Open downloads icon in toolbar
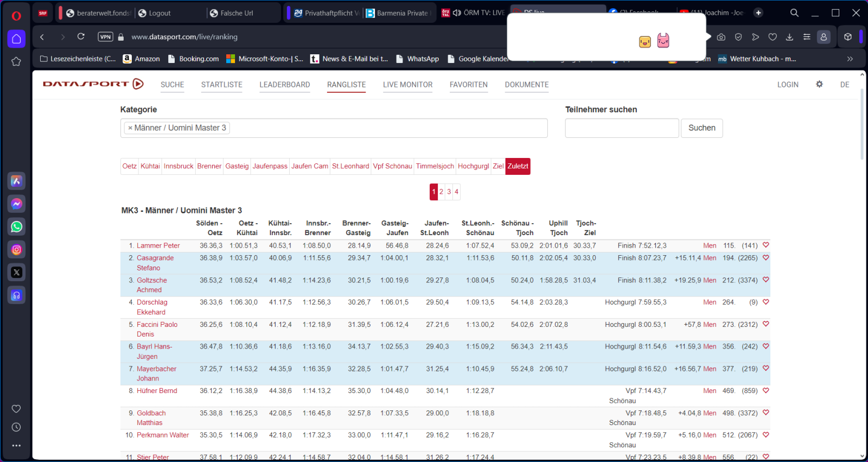 pyautogui.click(x=789, y=37)
